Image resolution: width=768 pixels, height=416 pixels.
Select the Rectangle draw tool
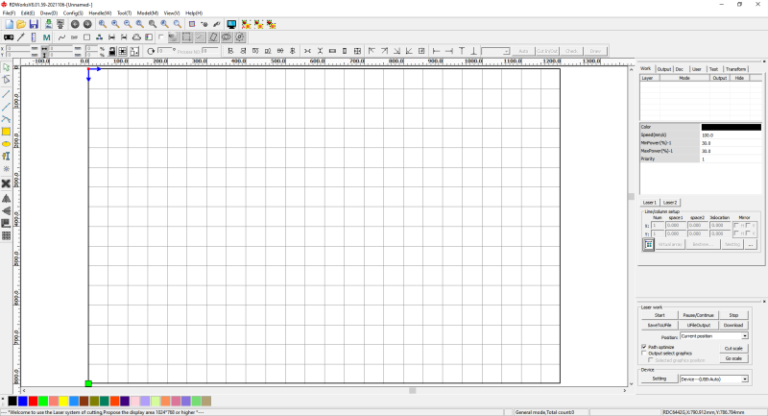pos(6,131)
